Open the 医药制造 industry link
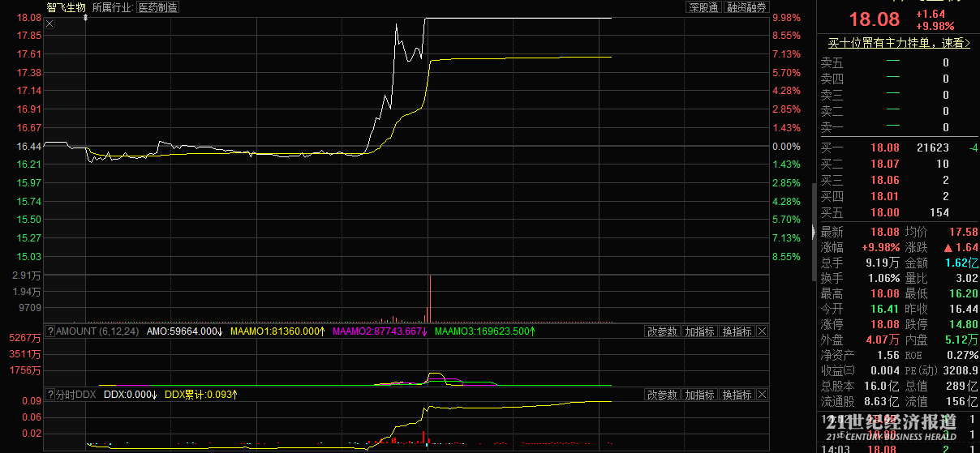The width and height of the screenshot is (980, 453). [x=158, y=7]
